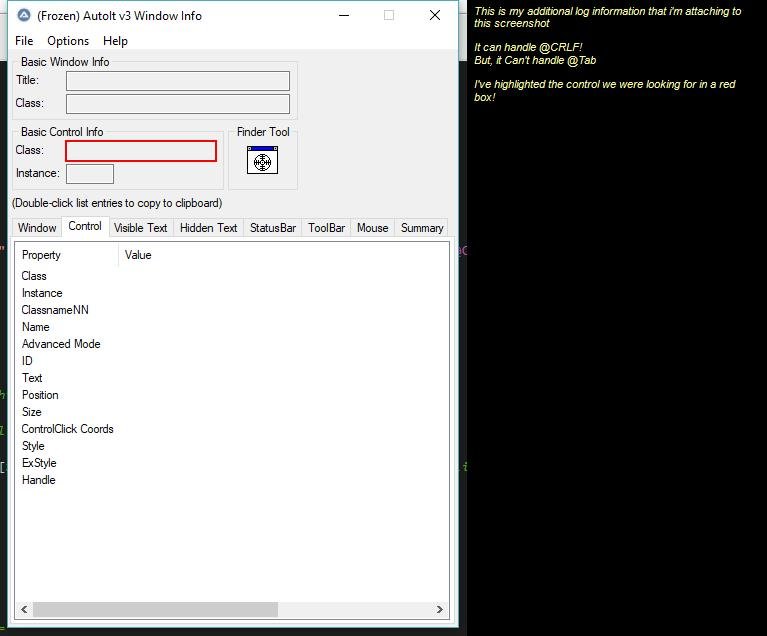This screenshot has height=636, width=767.
Task: Go to the StatusBar tab
Action: (273, 228)
